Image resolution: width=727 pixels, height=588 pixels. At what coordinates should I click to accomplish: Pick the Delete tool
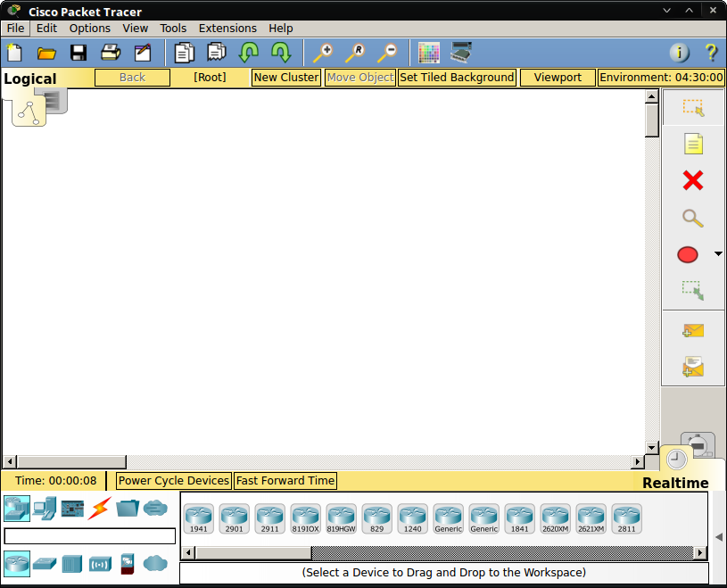693,180
